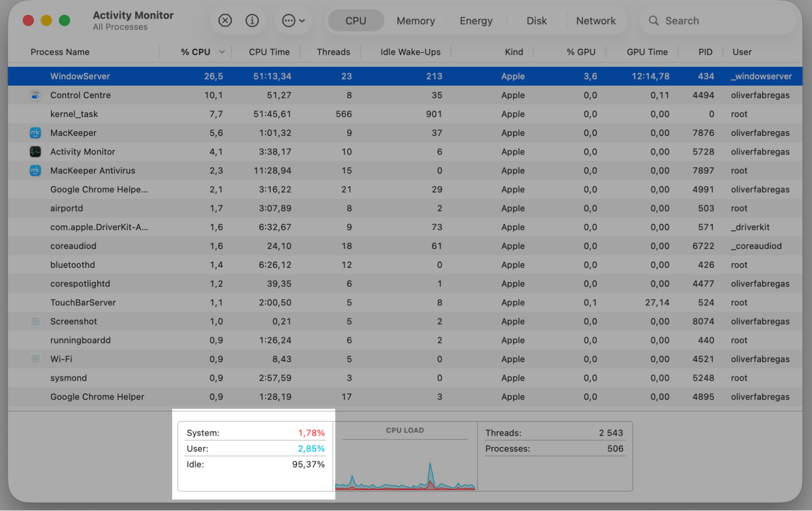Viewport: 812px width, 511px height.
Task: Click the Activity Monitor app icon in list
Action: click(x=35, y=152)
